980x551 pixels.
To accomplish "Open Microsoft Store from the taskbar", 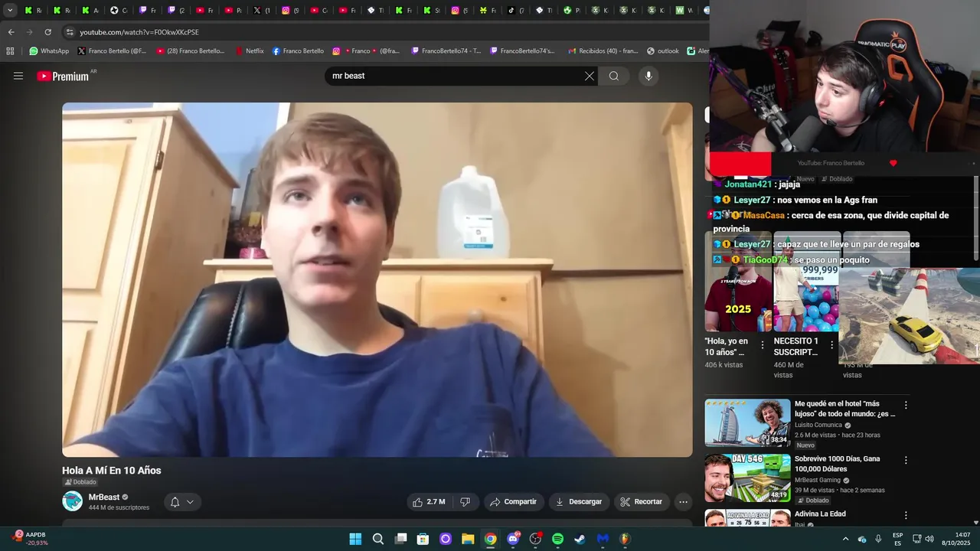I will coord(423,539).
